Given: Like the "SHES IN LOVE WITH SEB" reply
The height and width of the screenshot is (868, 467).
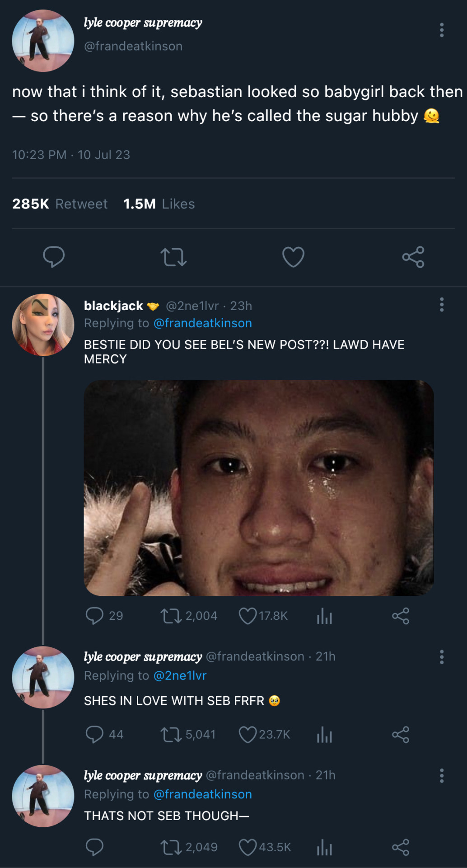Looking at the screenshot, I should (248, 735).
